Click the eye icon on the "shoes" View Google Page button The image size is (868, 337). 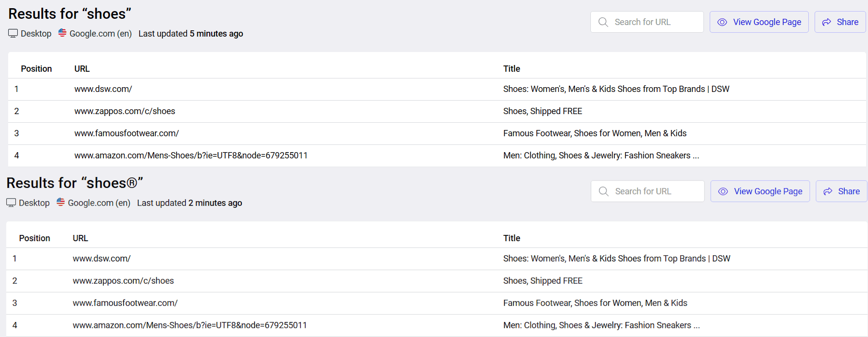[722, 22]
